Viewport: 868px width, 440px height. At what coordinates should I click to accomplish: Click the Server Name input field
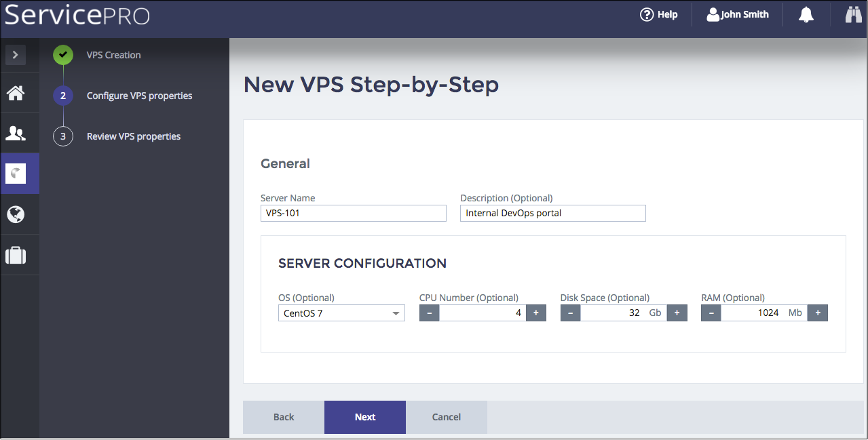coord(354,214)
